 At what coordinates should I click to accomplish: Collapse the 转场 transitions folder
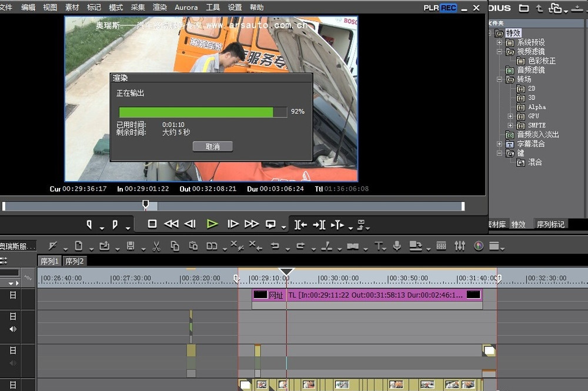500,79
